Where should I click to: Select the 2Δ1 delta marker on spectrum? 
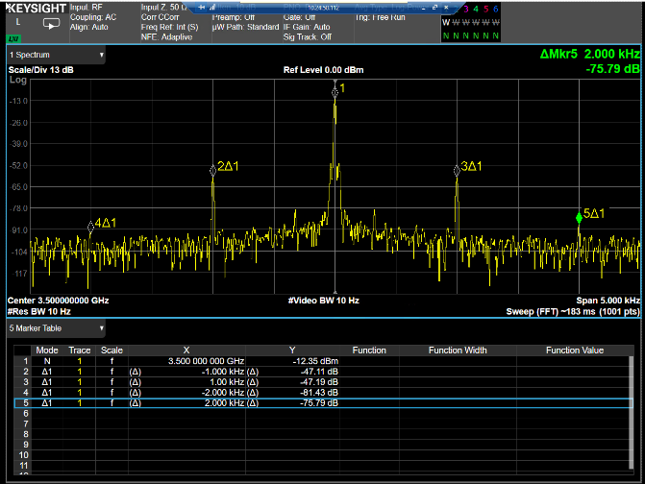213,170
